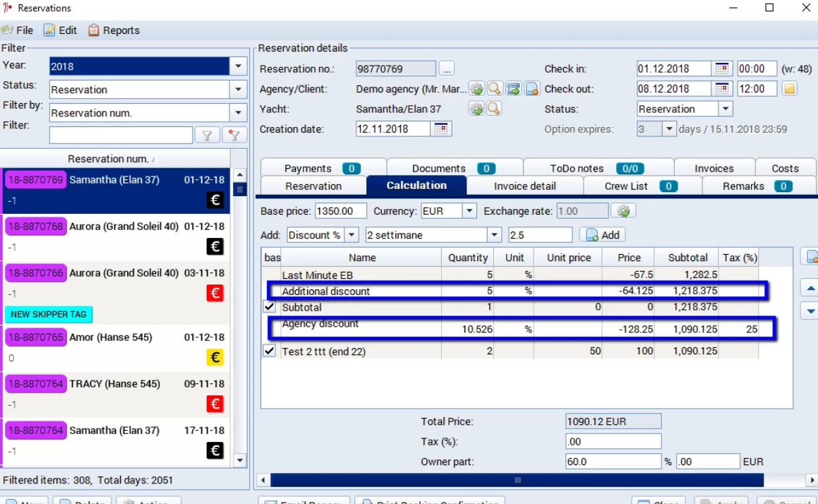Viewport: 818px width, 504px height.
Task: Open the Discount % type dropdown
Action: pyautogui.click(x=351, y=235)
